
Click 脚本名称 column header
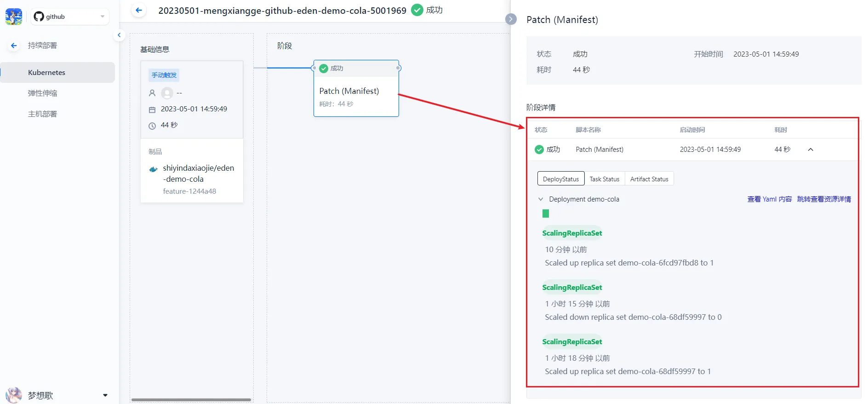pos(588,130)
